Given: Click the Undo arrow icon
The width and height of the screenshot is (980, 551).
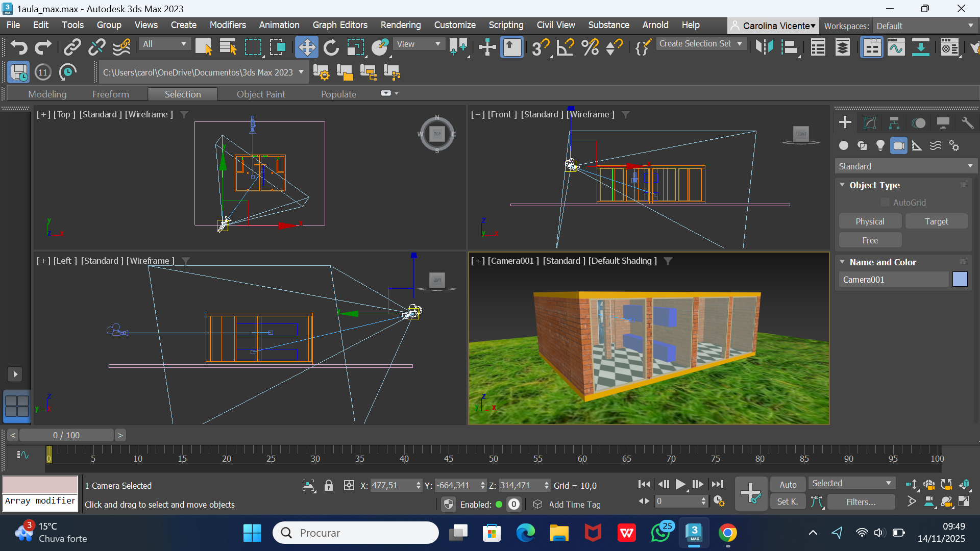Looking at the screenshot, I should [19, 47].
